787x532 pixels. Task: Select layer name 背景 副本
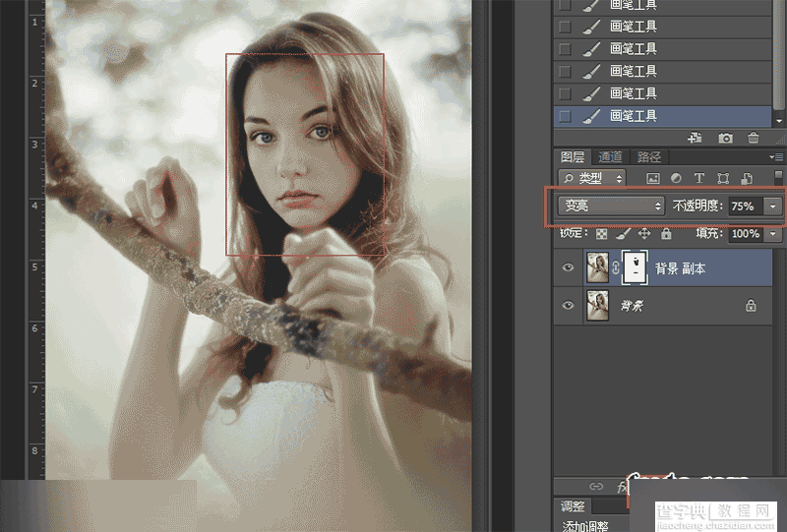point(680,268)
